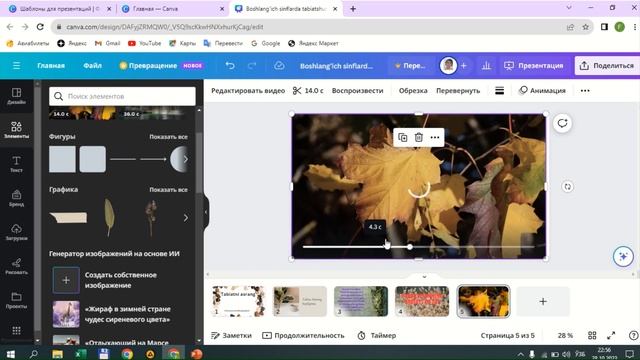
Task: Add a new page with the plus tile
Action: pyautogui.click(x=543, y=302)
